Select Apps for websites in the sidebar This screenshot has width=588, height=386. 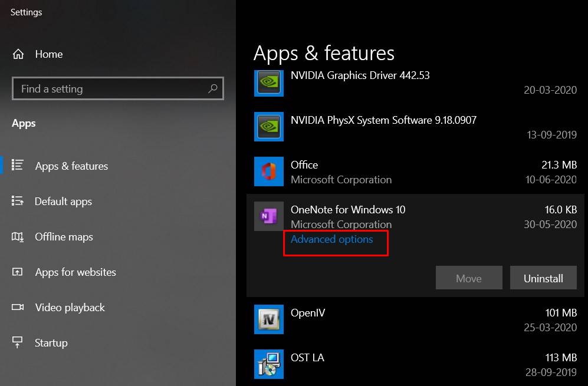click(75, 272)
